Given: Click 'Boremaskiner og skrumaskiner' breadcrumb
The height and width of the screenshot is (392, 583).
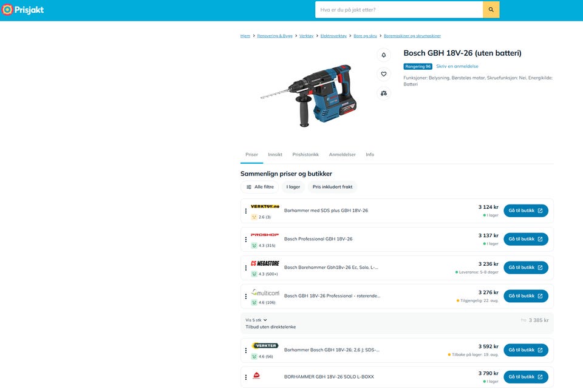Looking at the screenshot, I should pos(412,36).
